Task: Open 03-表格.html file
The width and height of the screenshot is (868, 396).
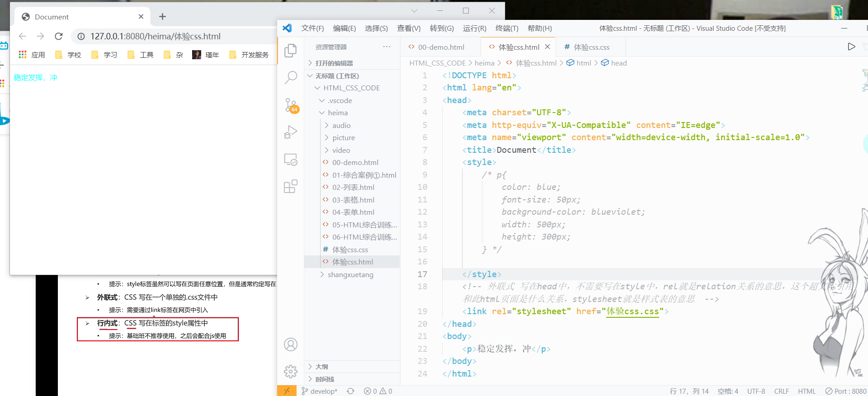Action: [348, 200]
